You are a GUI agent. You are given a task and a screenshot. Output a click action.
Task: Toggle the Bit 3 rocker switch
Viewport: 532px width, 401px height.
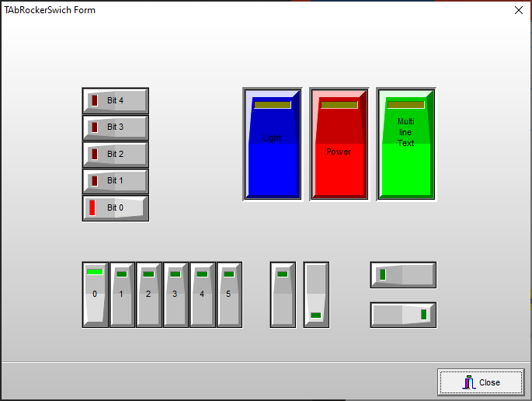tap(116, 127)
